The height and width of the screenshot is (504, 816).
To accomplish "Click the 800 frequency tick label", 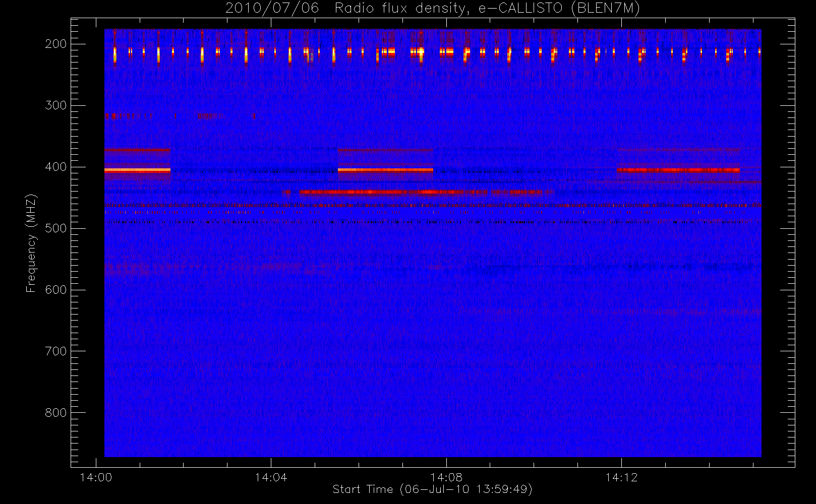I will coord(56,413).
